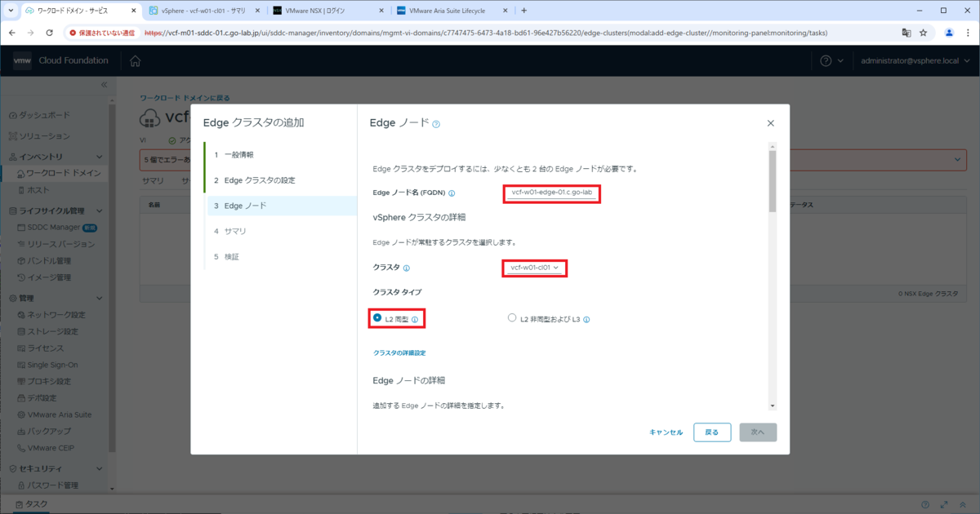Click 次へ button in the wizard
Image resolution: width=980 pixels, height=514 pixels.
(758, 432)
